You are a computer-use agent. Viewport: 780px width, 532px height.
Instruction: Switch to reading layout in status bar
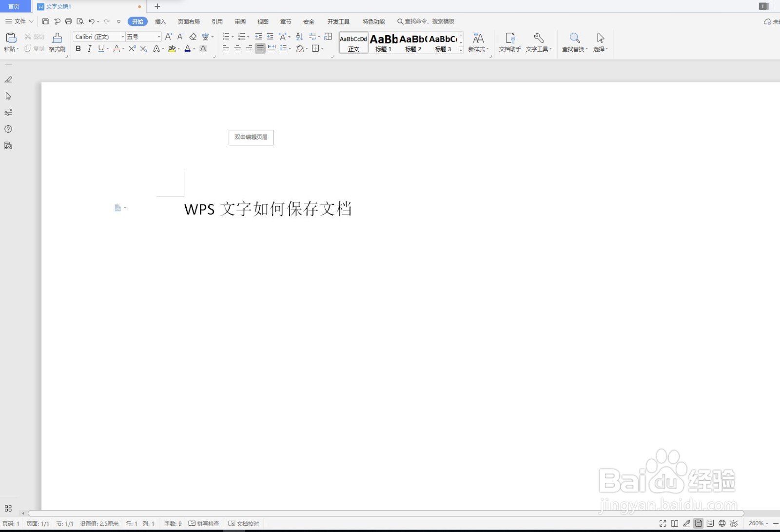click(674, 523)
